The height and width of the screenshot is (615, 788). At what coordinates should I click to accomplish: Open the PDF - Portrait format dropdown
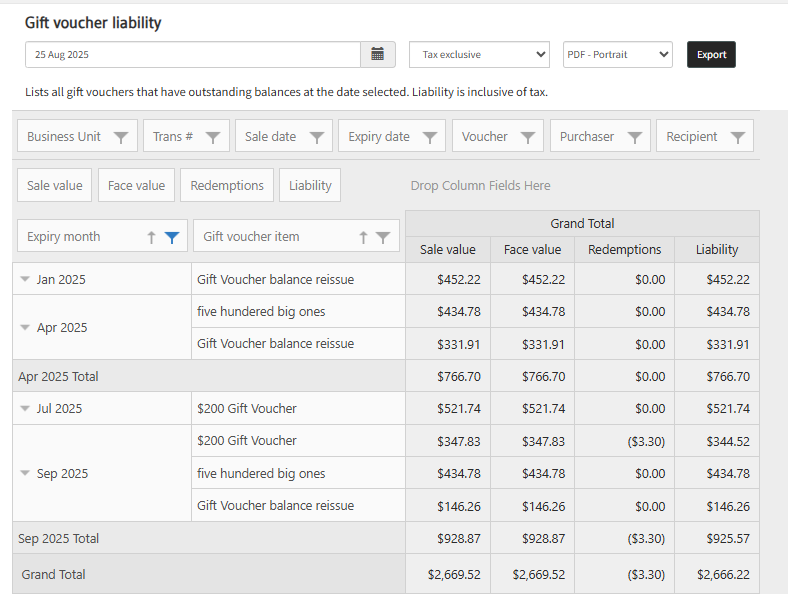coord(617,54)
